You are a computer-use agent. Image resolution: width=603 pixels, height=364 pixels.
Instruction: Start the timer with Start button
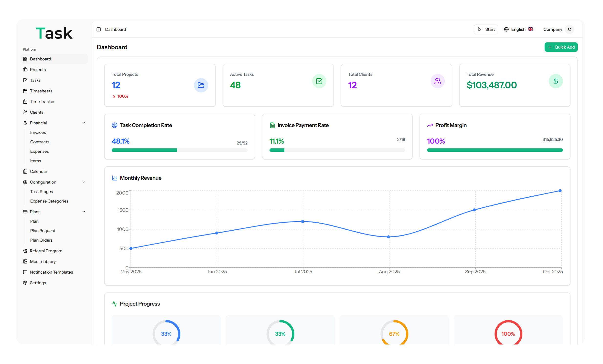pos(486,29)
